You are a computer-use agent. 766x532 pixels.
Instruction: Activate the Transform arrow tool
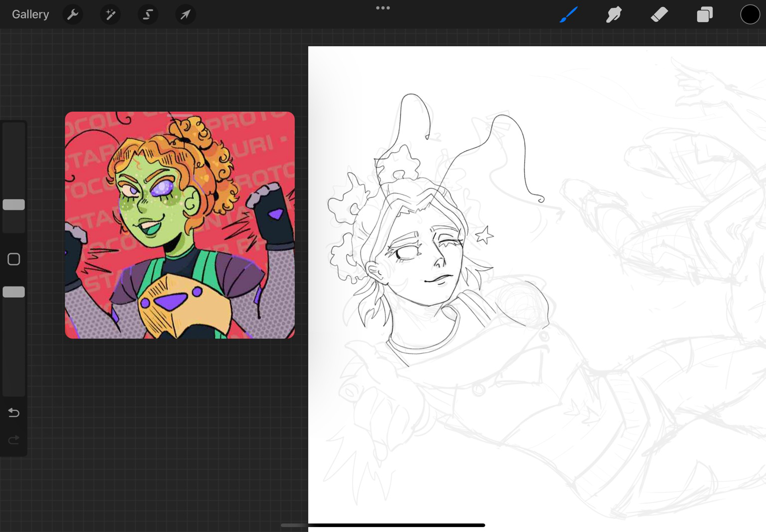pyautogui.click(x=186, y=14)
